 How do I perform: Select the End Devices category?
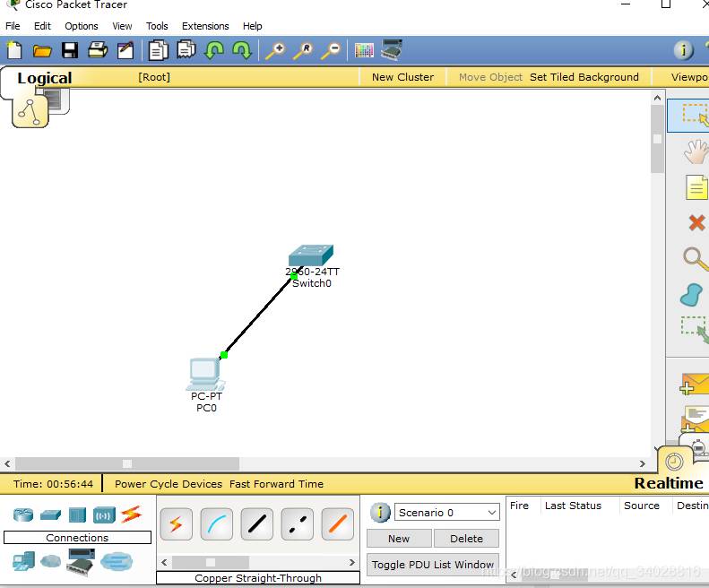point(23,561)
